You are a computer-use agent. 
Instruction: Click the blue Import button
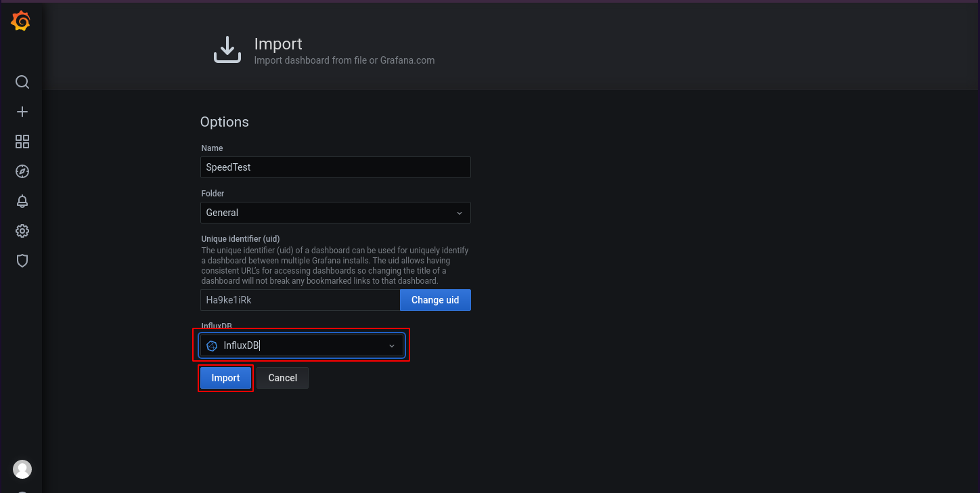click(226, 378)
